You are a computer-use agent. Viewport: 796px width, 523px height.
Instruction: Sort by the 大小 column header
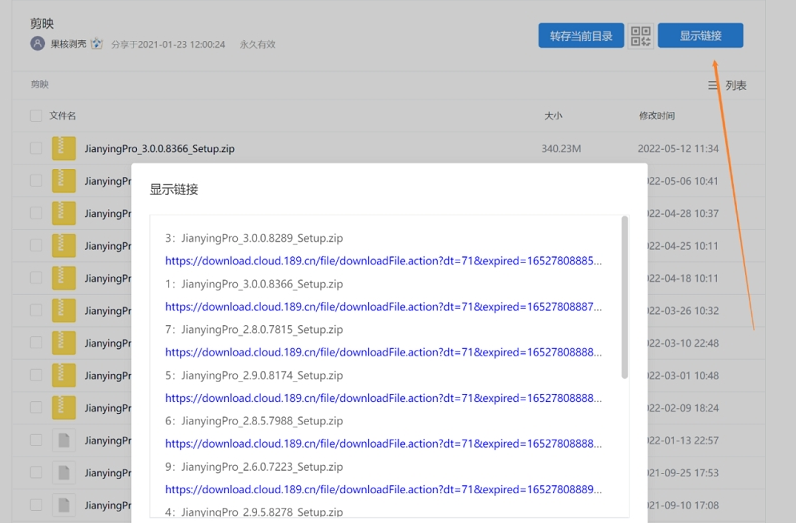[x=553, y=116]
